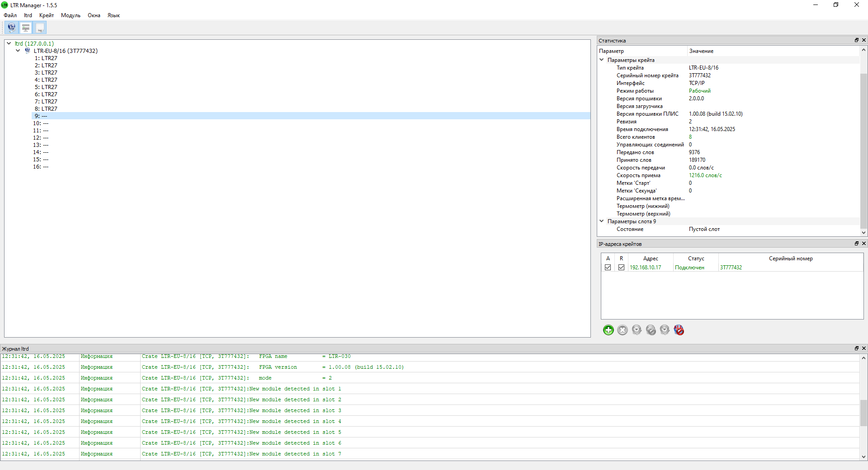Toggle the crate IP addresses panel toolbar icon
Viewport: 868px width, 470px height.
(x=12, y=28)
